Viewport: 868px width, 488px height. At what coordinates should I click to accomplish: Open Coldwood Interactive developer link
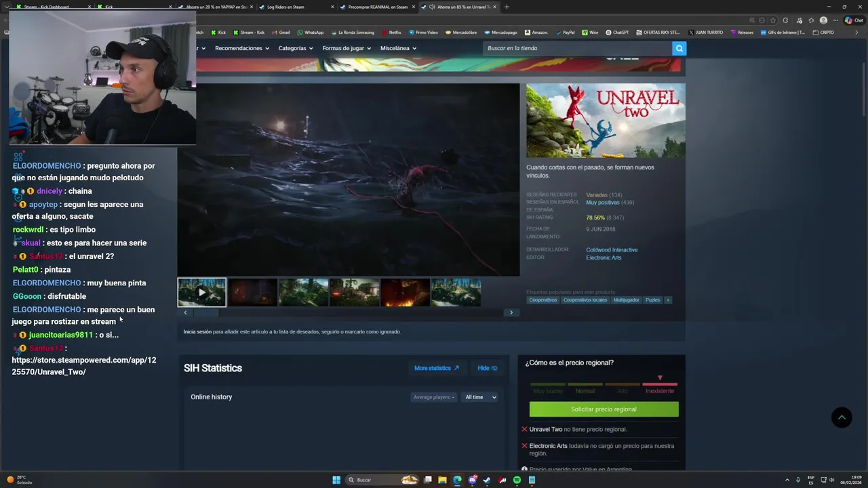[612, 250]
